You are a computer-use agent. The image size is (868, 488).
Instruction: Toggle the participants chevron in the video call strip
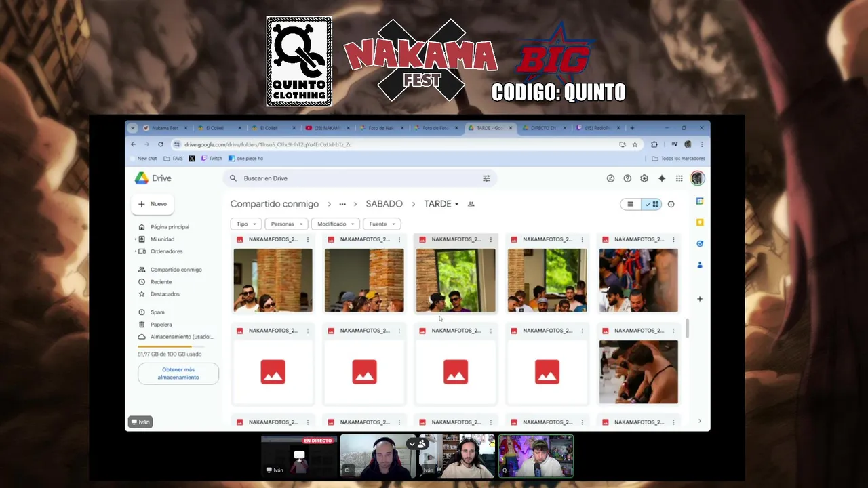[412, 444]
